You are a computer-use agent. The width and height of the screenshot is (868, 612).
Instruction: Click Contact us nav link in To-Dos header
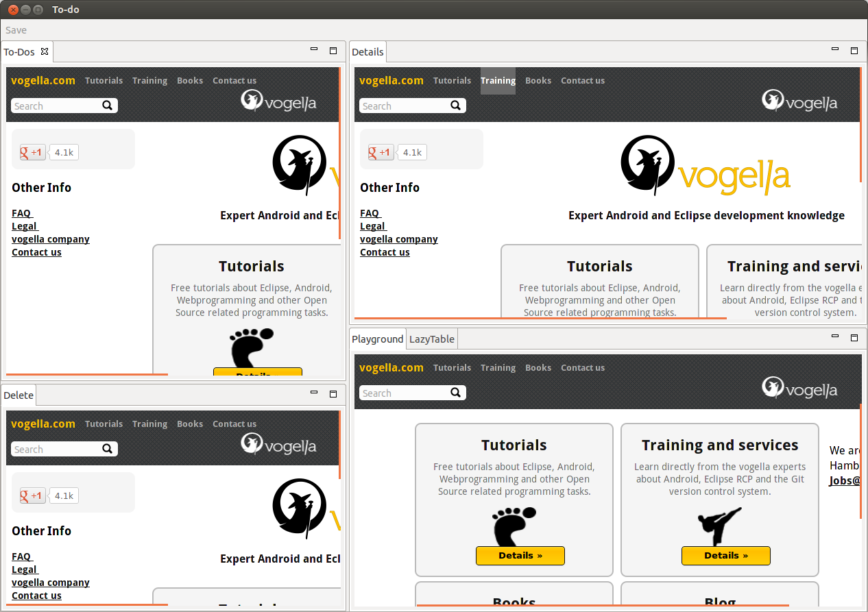point(234,81)
